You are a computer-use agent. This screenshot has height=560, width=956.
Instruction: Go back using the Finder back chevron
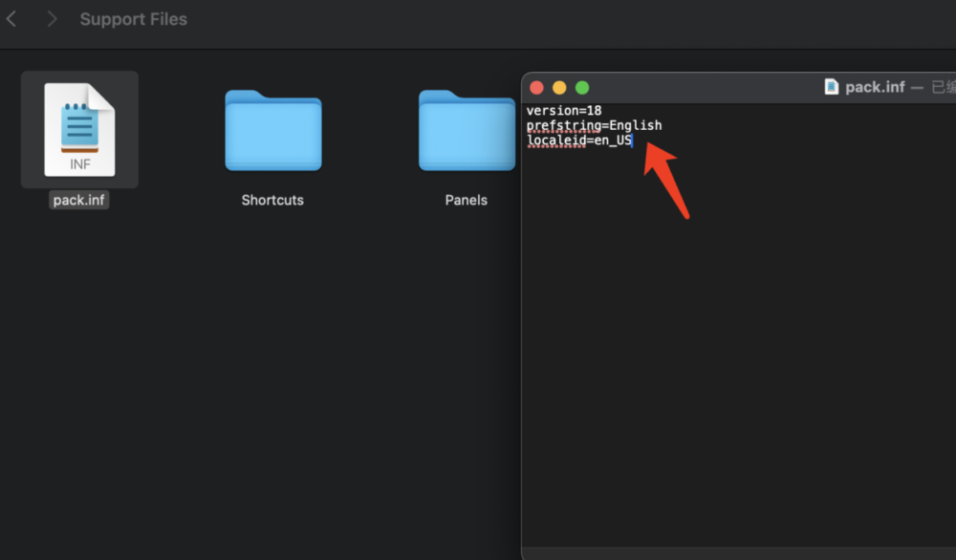(x=11, y=19)
